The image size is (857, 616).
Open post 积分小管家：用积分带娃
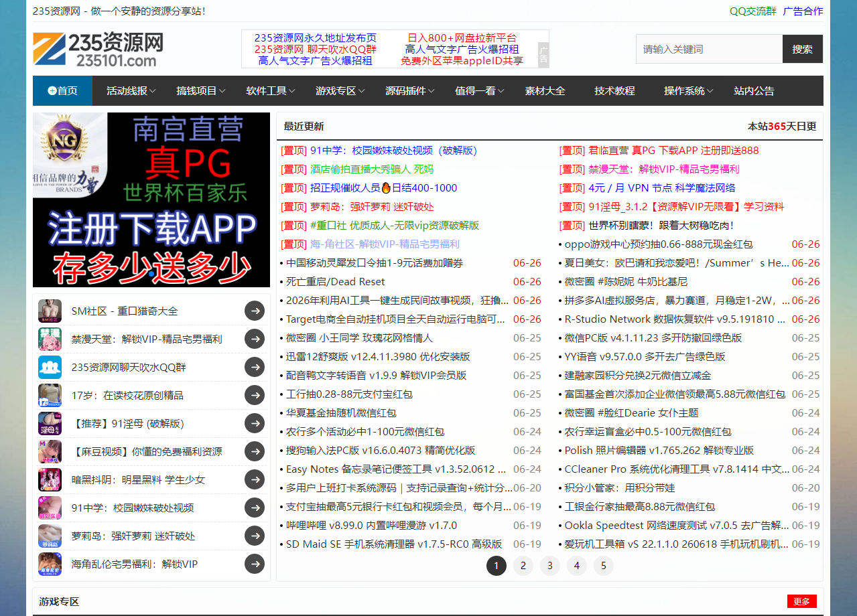pyautogui.click(x=620, y=488)
